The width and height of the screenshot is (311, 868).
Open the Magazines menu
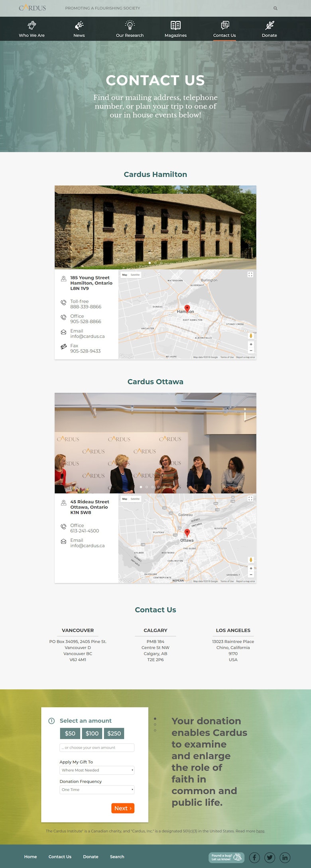tap(175, 29)
